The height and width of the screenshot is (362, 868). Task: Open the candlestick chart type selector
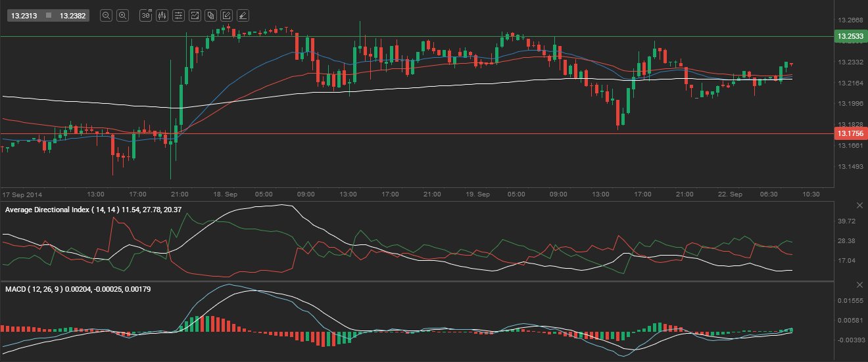click(162, 15)
